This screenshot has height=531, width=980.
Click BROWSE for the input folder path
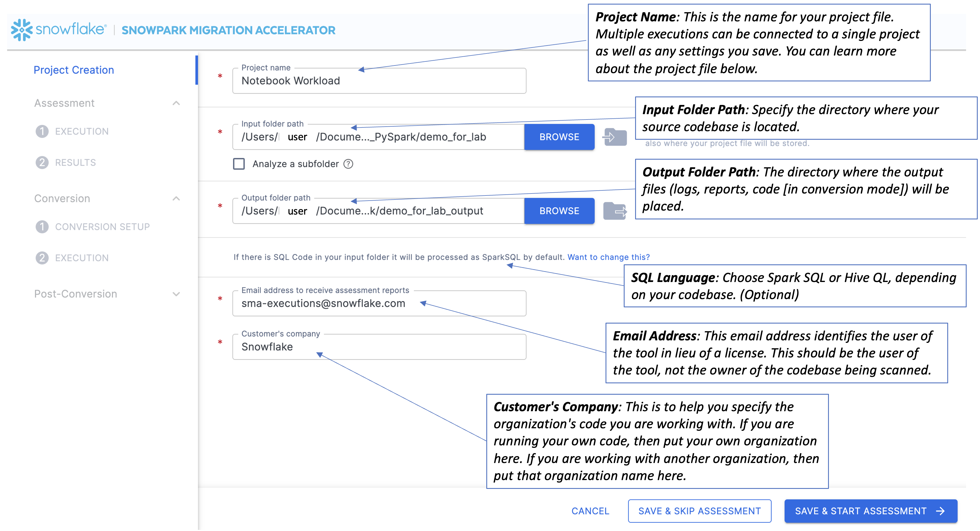pyautogui.click(x=559, y=137)
